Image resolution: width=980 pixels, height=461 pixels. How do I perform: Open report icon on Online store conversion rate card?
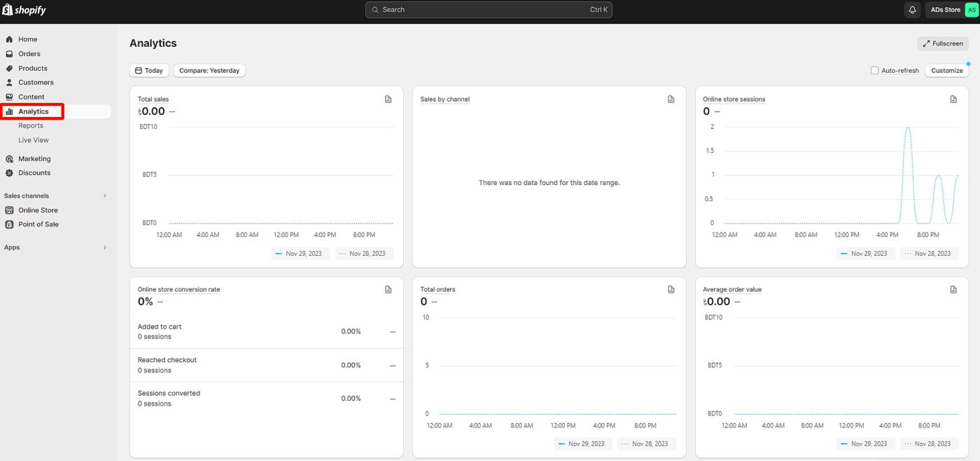[x=388, y=289]
